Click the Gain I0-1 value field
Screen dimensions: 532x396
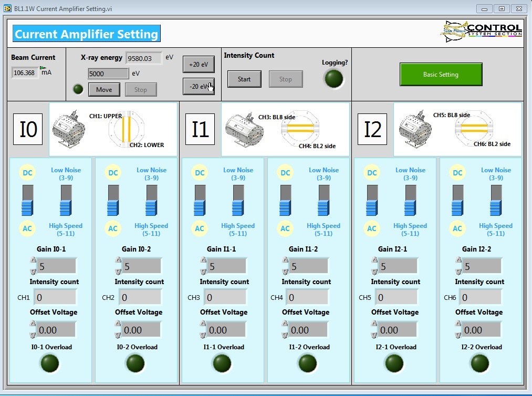tap(57, 266)
